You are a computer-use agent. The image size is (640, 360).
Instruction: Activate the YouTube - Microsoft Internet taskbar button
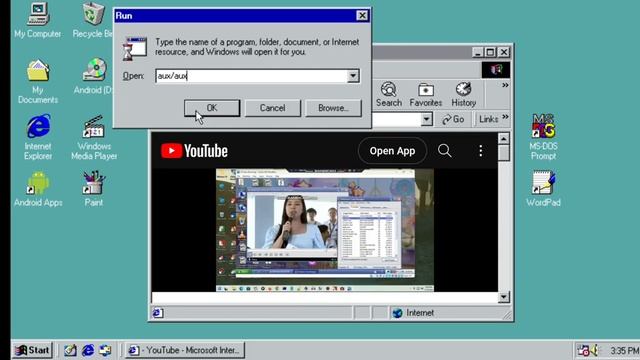pyautogui.click(x=184, y=350)
